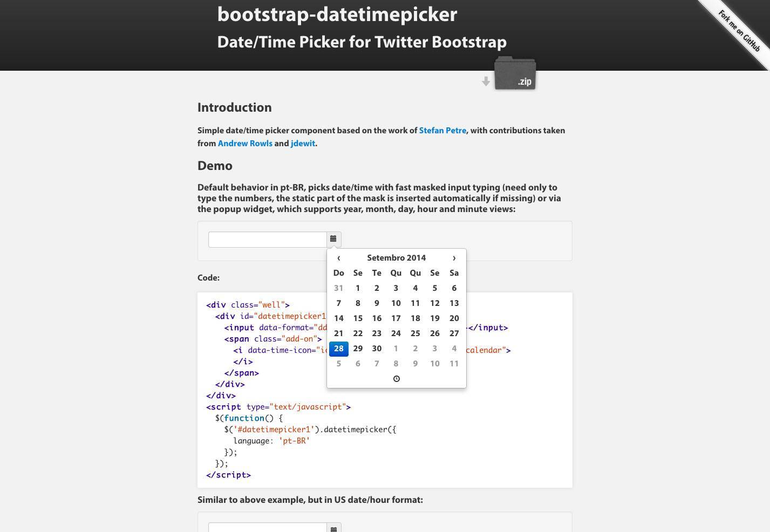
Task: Select the greyed-out day 10 of next month
Action: (434, 364)
